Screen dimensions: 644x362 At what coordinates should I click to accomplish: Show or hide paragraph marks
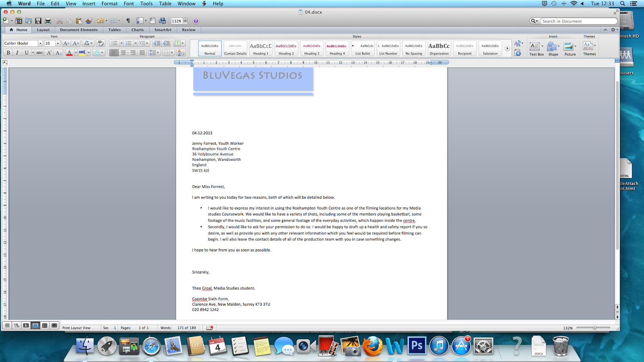pyautogui.click(x=128, y=21)
